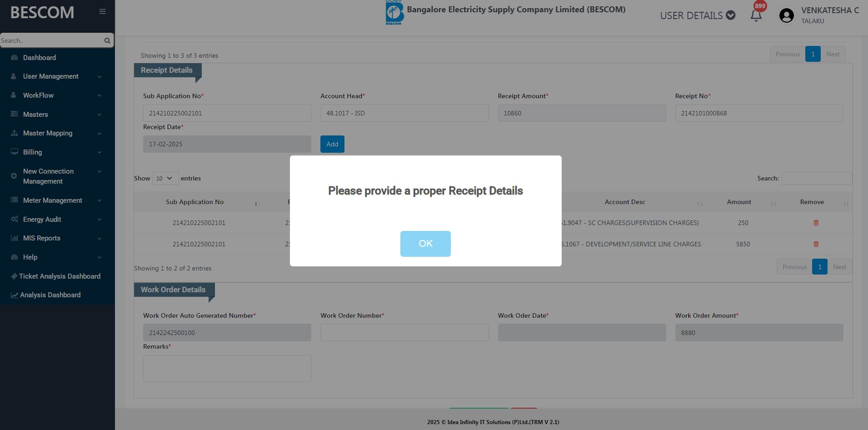
Task: Open the USER DETAILS dropdown
Action: click(x=698, y=15)
